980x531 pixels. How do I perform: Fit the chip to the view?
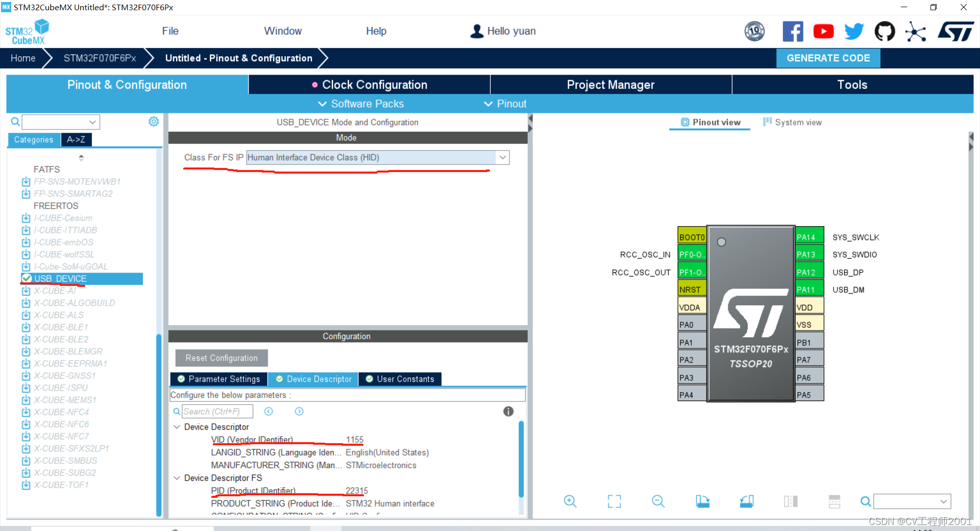(x=615, y=501)
